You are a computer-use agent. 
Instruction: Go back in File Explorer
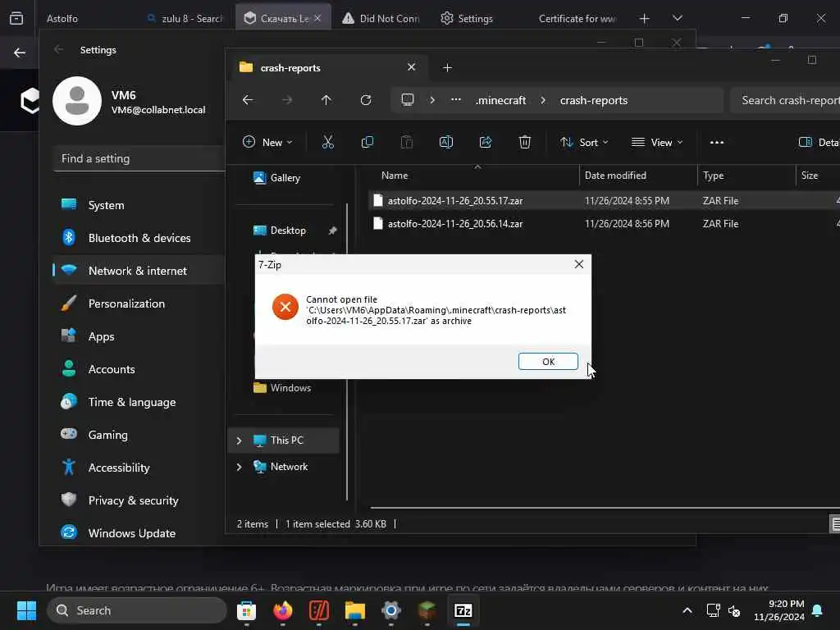pyautogui.click(x=248, y=100)
